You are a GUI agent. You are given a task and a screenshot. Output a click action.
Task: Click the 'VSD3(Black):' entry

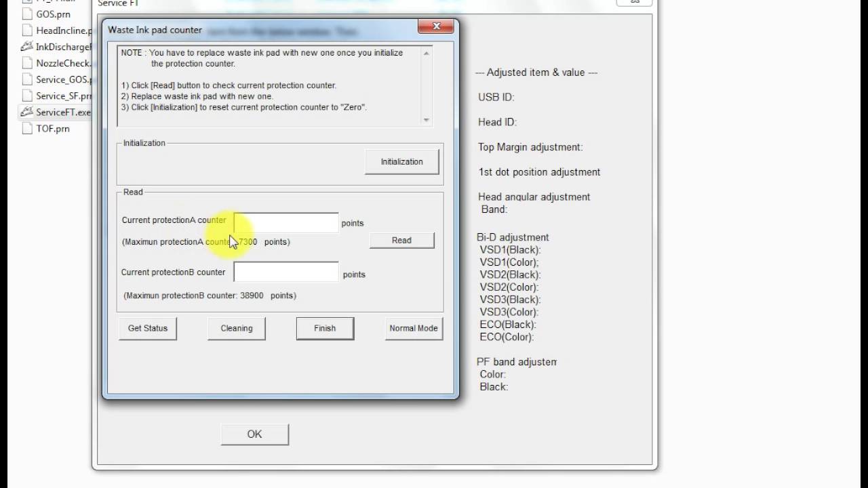510,300
